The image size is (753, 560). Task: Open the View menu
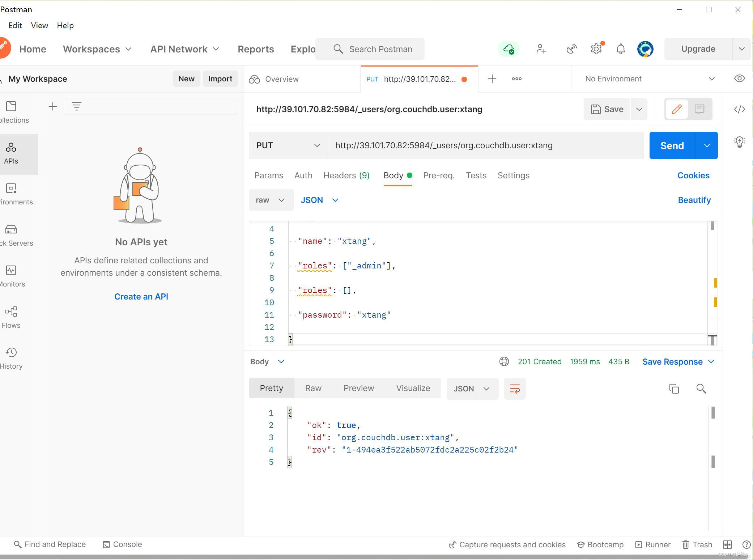click(39, 25)
